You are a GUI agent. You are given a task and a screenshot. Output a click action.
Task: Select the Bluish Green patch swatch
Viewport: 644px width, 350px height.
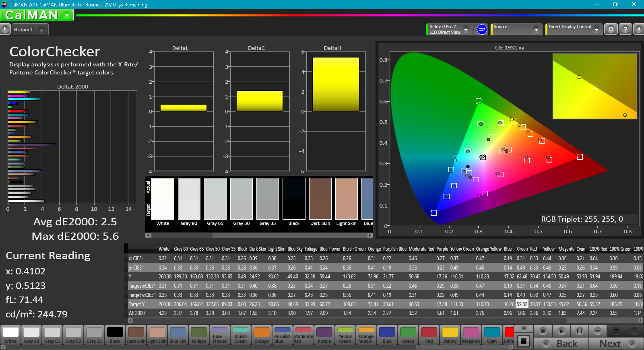pos(241,335)
